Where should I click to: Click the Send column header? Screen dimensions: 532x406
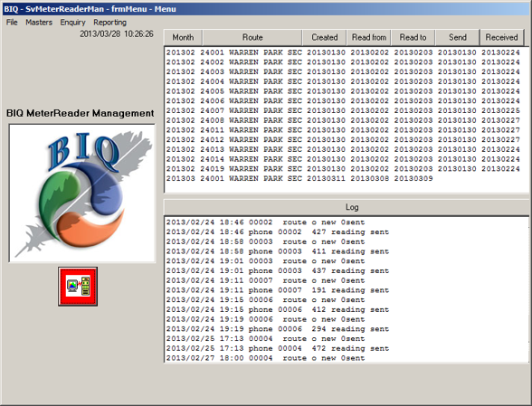pos(458,37)
